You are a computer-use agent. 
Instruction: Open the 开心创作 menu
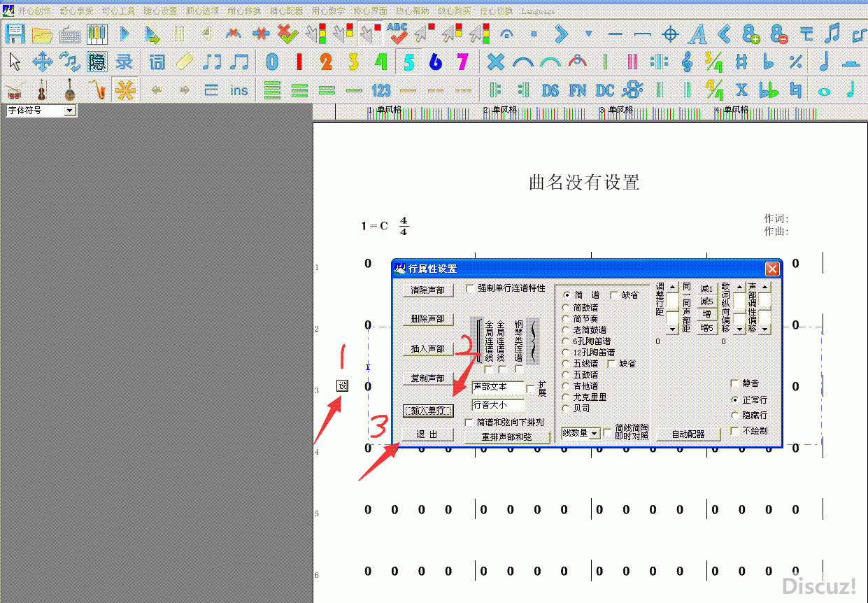[x=34, y=11]
